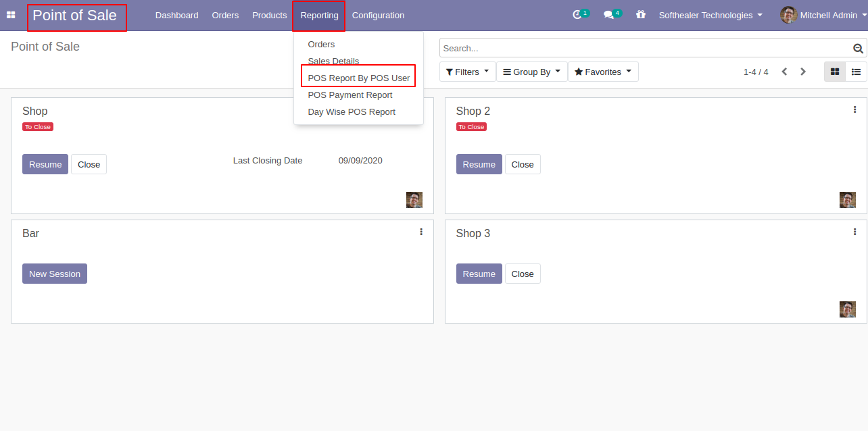Resume the Shop 3 session

click(479, 274)
